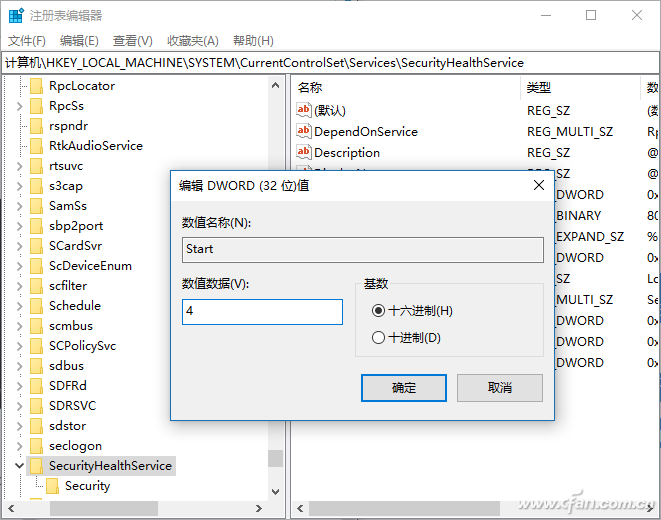Image resolution: width=661 pixels, height=520 pixels.
Task: Click the s3cap folder icon
Action: 37,186
